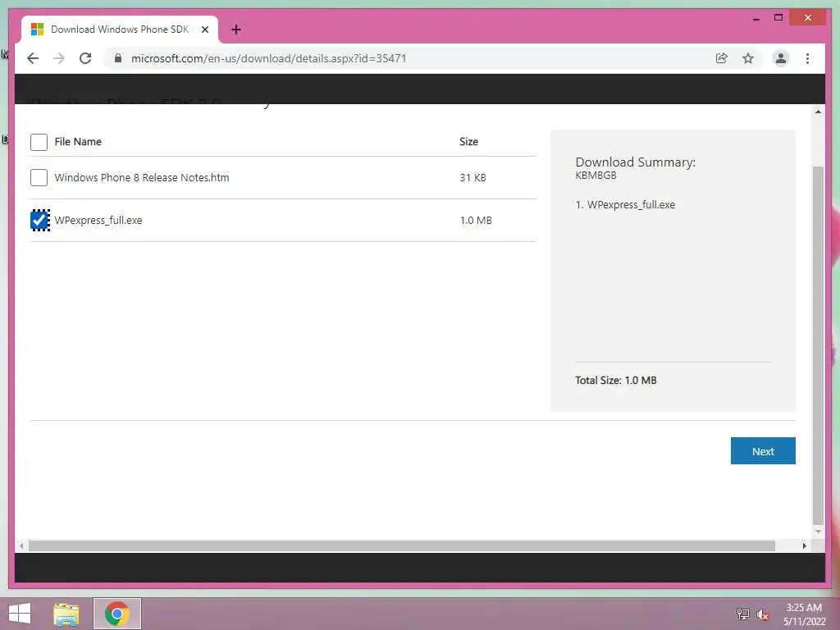Viewport: 840px width, 630px height.
Task: Open the Chrome profile avatar
Action: pos(781,58)
